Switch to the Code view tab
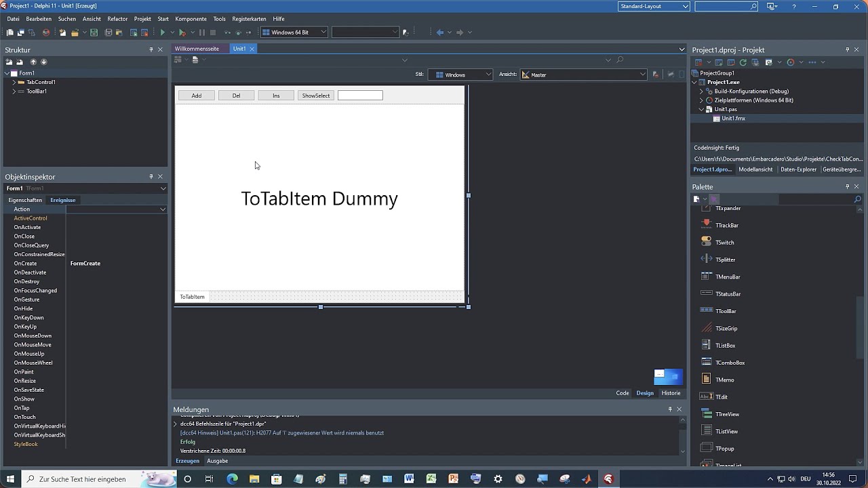This screenshot has height=488, width=868. tap(622, 393)
